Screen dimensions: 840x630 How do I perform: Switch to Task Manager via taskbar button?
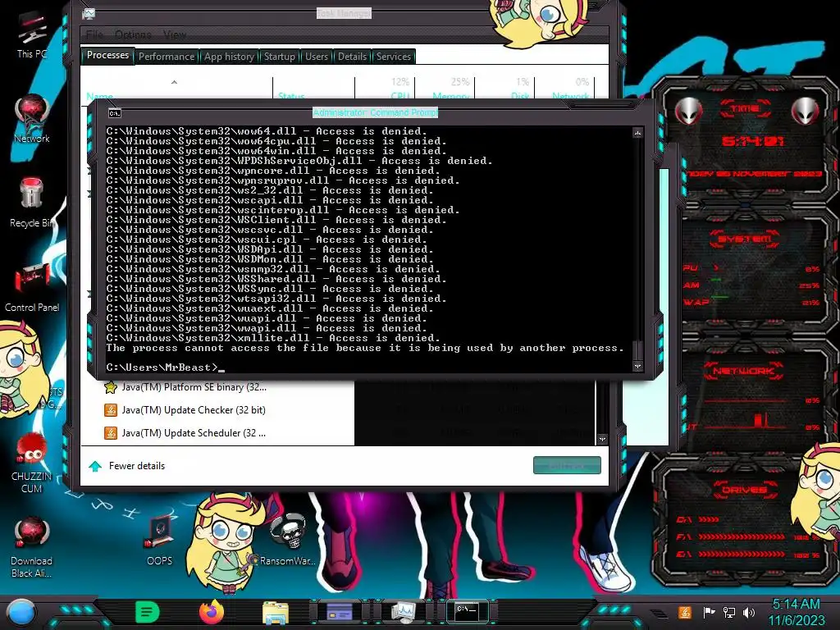tap(404, 612)
